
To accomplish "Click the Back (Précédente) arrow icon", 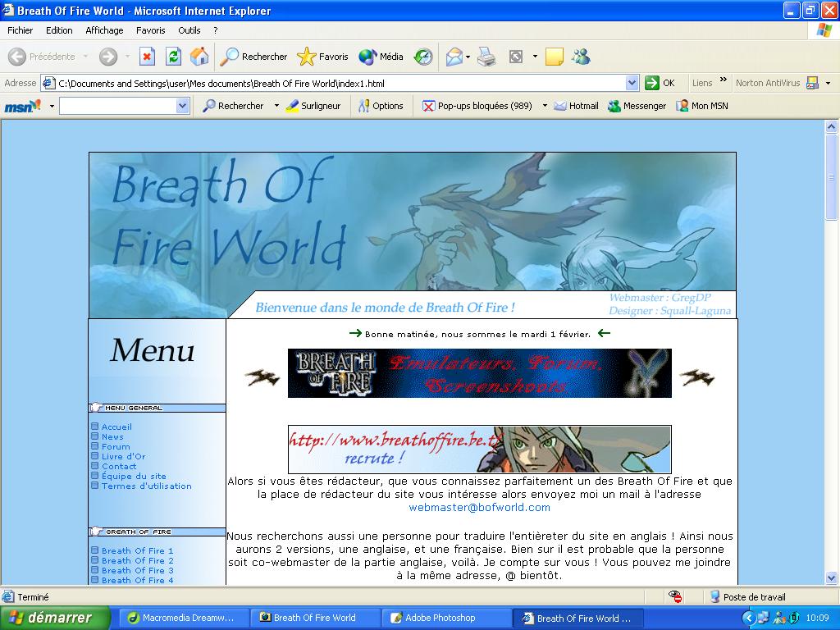I will point(17,57).
